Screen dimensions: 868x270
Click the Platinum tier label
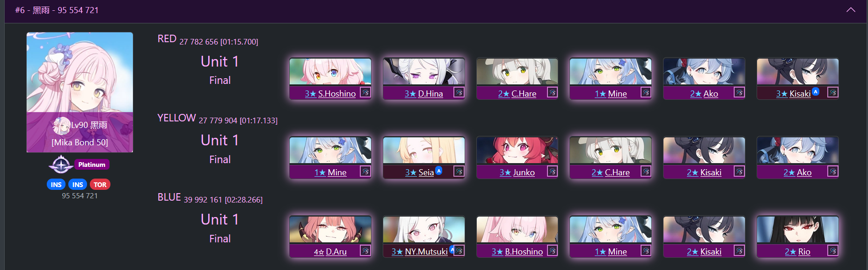(92, 165)
